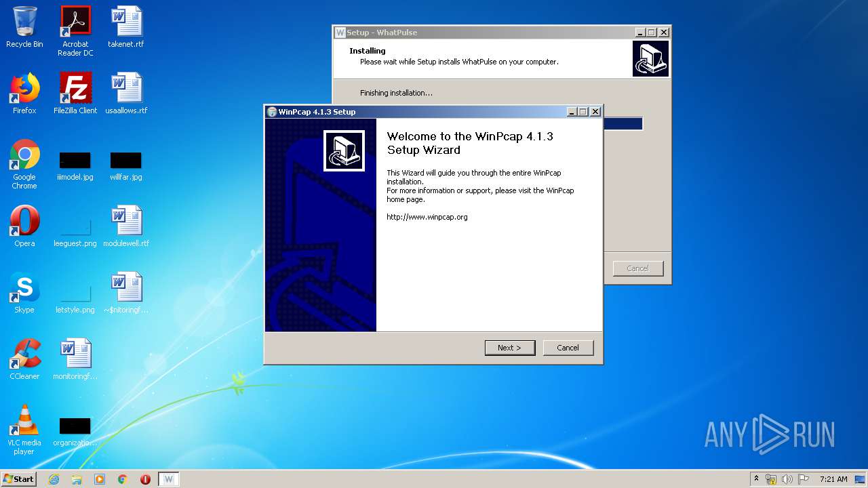Launch Google Chrome desktop shortcut
The image size is (868, 488).
24,164
